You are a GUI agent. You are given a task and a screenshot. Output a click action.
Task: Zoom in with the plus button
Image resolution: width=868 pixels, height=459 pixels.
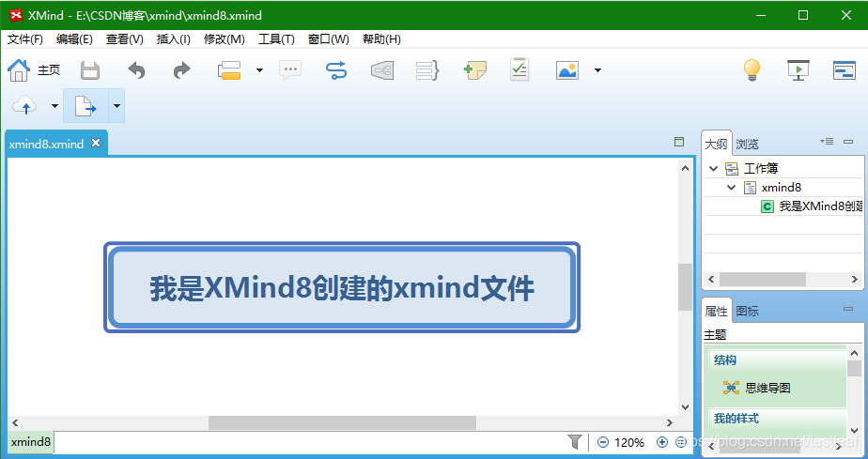click(661, 442)
